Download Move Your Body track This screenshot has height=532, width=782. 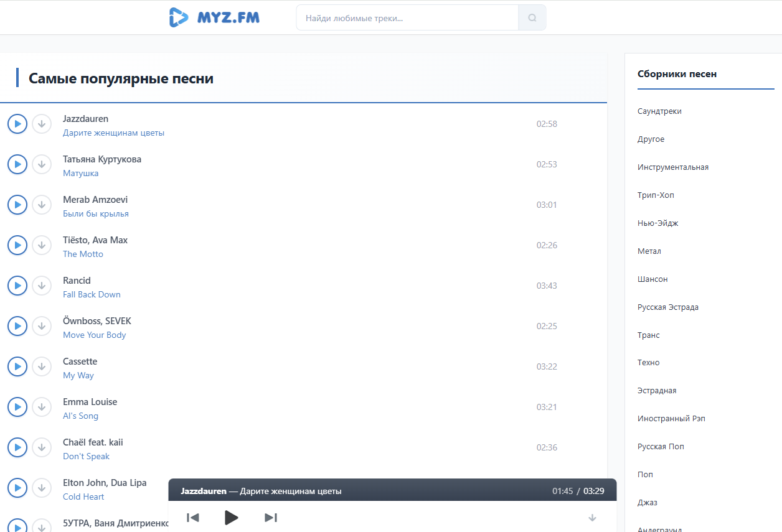42,326
